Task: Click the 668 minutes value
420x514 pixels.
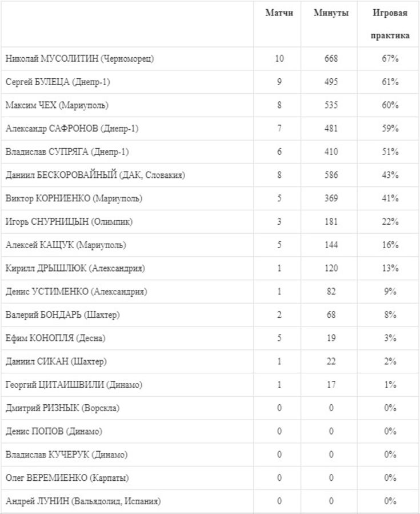Action: (x=331, y=59)
